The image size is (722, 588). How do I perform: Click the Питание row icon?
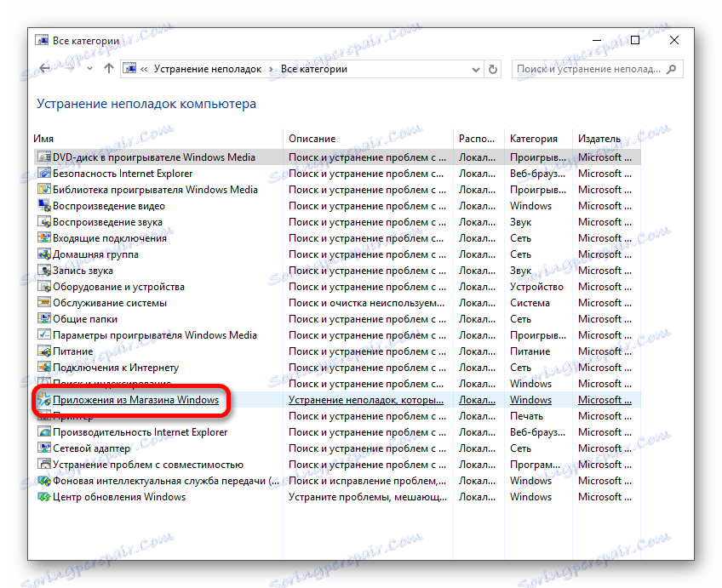coord(43,351)
